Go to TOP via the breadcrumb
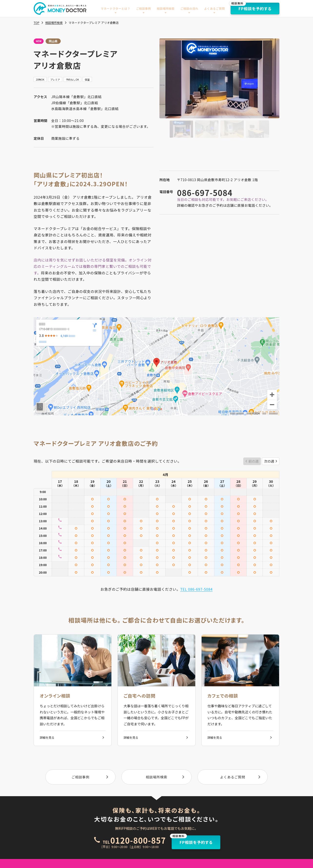Screen dimensions: 313x868 click(36, 23)
